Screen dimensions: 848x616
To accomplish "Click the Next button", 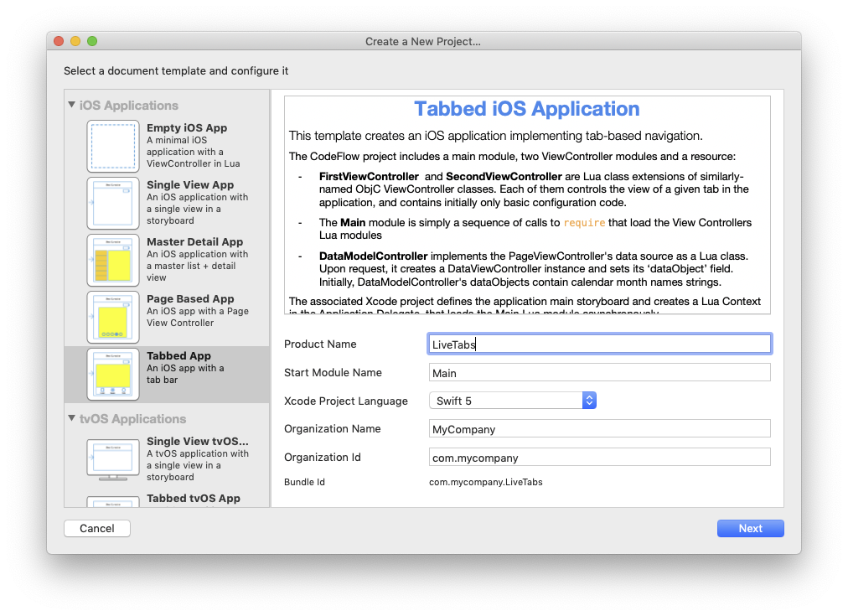I will coord(750,528).
